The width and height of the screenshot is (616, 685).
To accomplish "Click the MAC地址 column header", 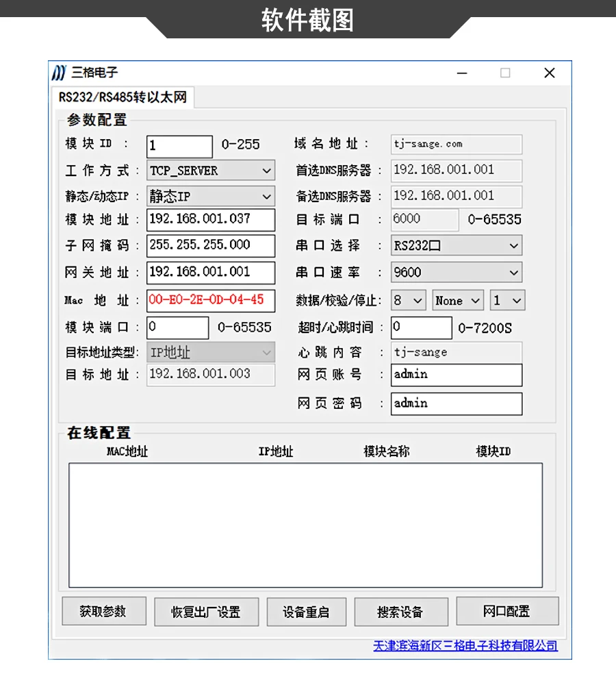I will (x=127, y=451).
